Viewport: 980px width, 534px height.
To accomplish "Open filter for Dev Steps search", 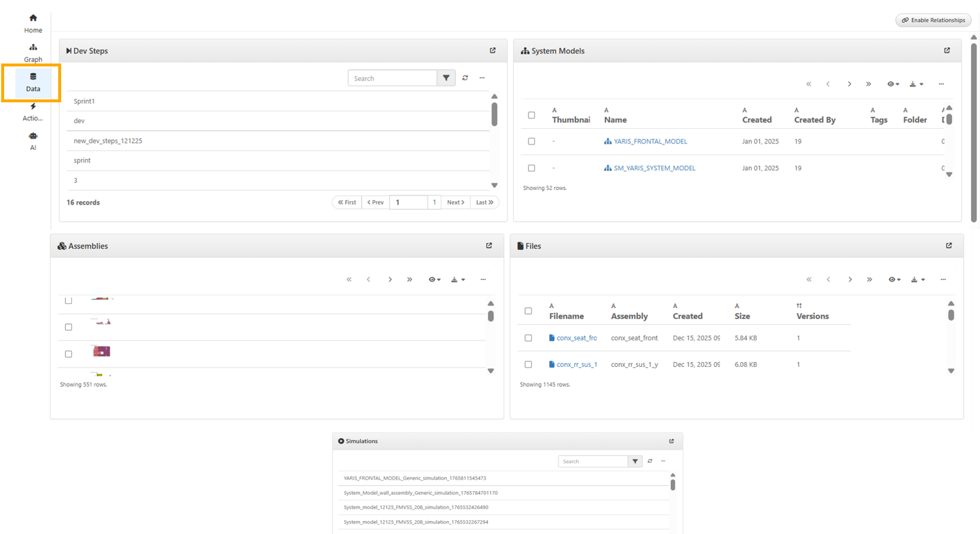I will tap(446, 78).
